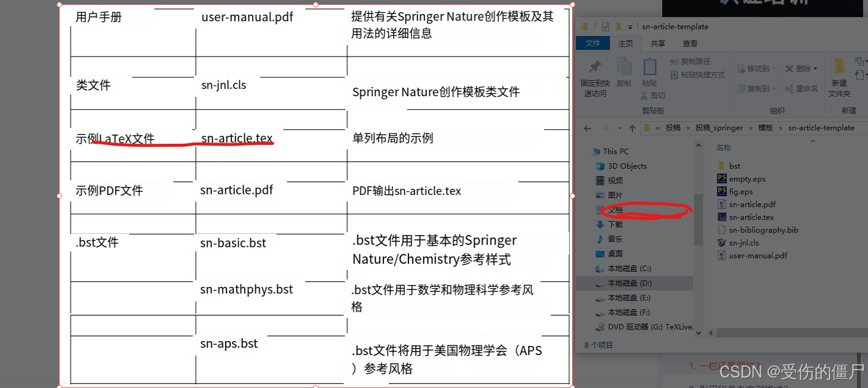Screen dimensions: 868x388
Task: Select Local Disk (F:) drive
Action: coord(623,312)
